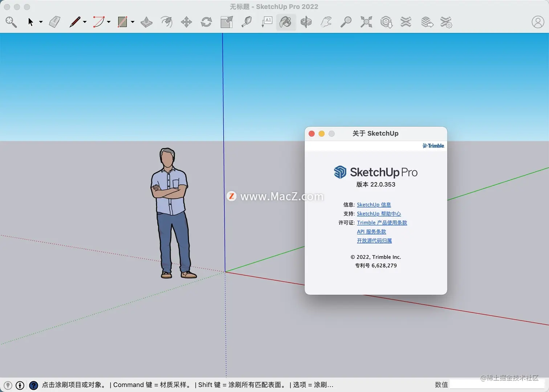This screenshot has height=392, width=549.
Task: Open the Line tool dropdown arrow
Action: click(85, 22)
